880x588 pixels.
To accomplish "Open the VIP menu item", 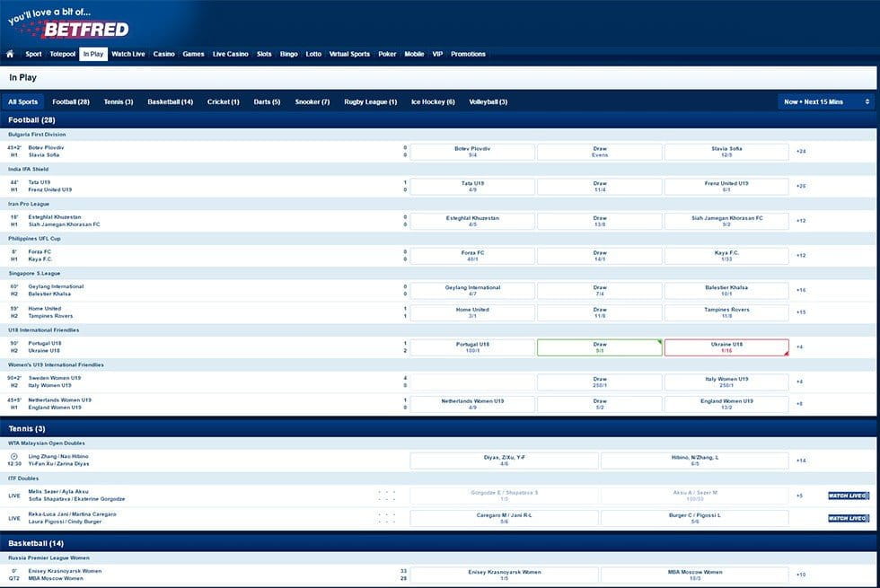I will click(x=437, y=54).
